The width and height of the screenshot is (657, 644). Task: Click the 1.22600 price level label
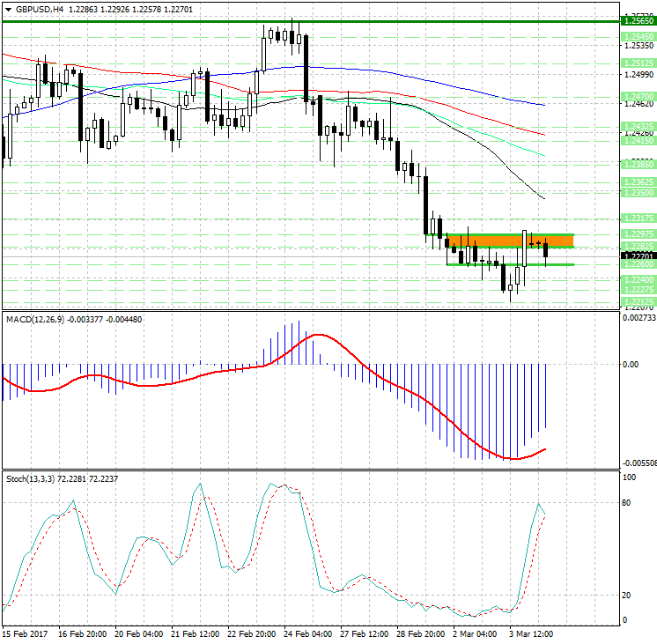click(x=639, y=264)
